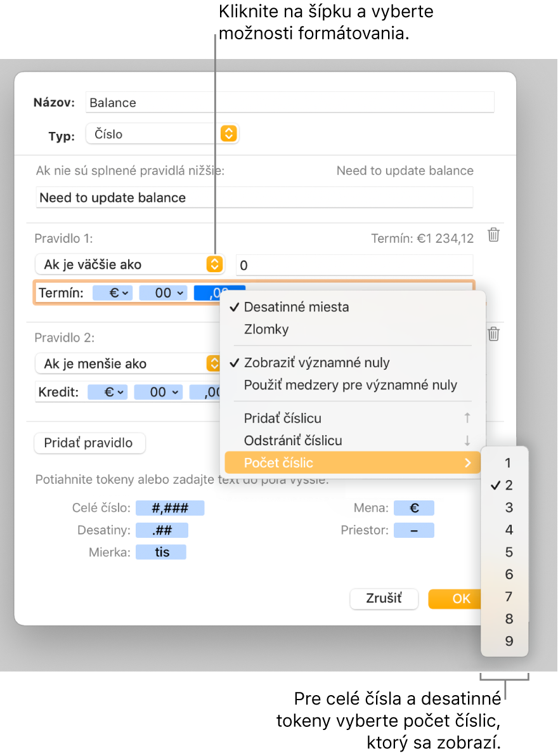Click the Názov text field with Balance
The height and width of the screenshot is (756, 558).
click(290, 102)
